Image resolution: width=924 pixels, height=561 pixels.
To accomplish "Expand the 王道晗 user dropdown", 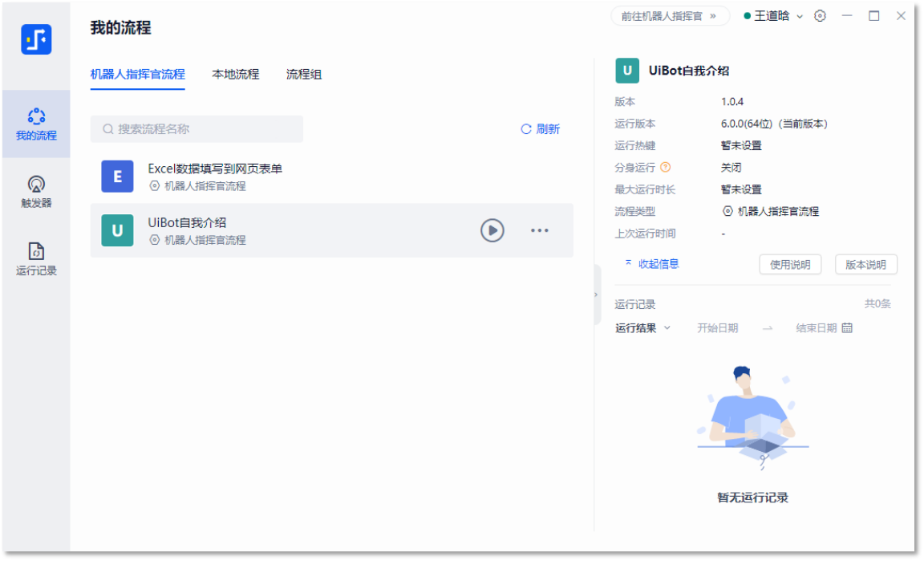I will point(773,16).
